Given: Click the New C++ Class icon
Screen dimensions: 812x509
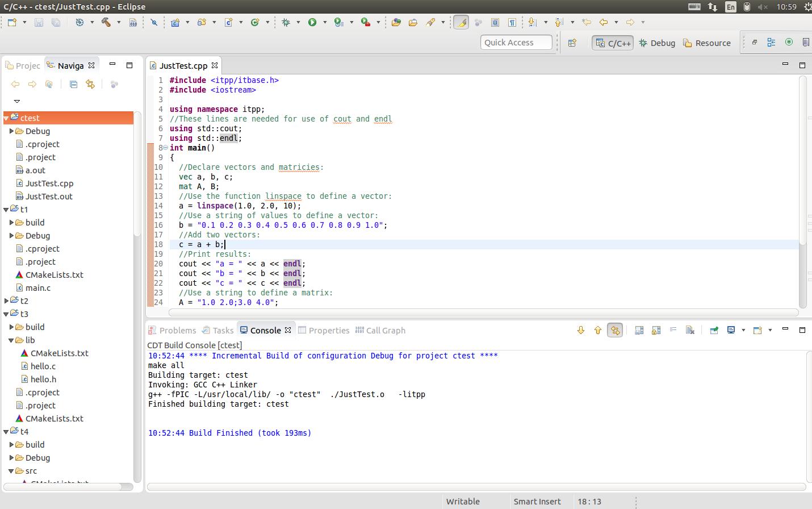Looking at the screenshot, I should pyautogui.click(x=255, y=22).
